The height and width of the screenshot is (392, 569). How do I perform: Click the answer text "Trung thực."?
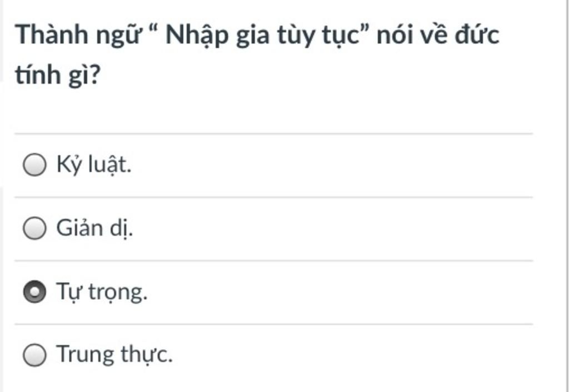pos(114,355)
